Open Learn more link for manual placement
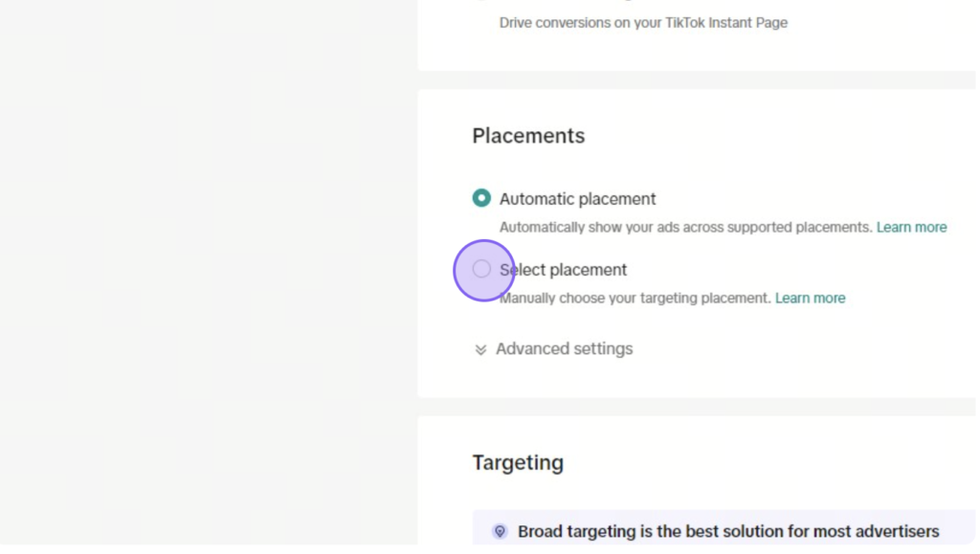 point(810,299)
